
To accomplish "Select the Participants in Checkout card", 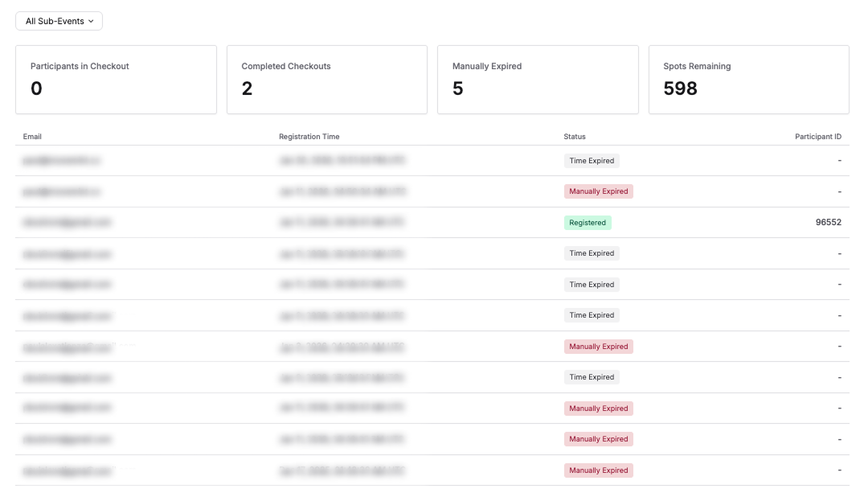I will click(116, 79).
